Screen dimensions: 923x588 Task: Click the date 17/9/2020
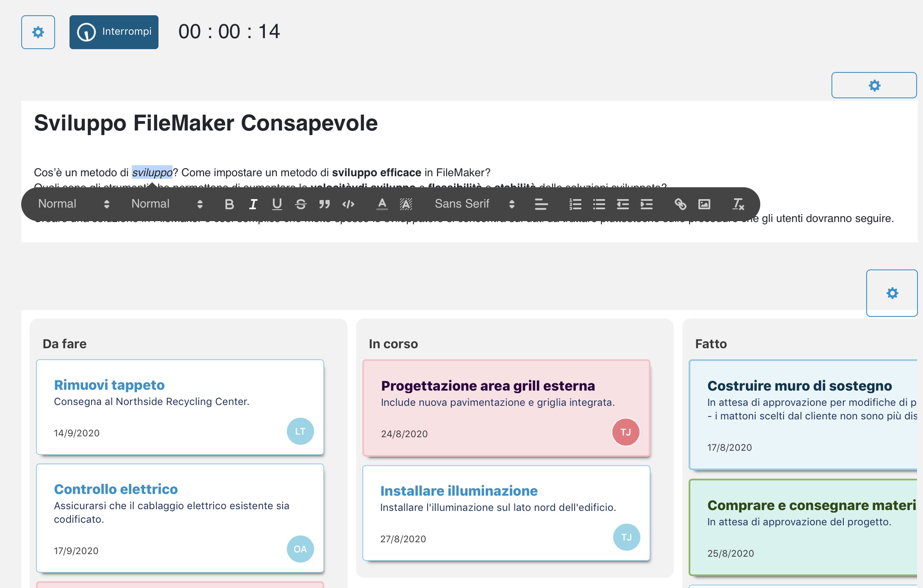click(76, 551)
